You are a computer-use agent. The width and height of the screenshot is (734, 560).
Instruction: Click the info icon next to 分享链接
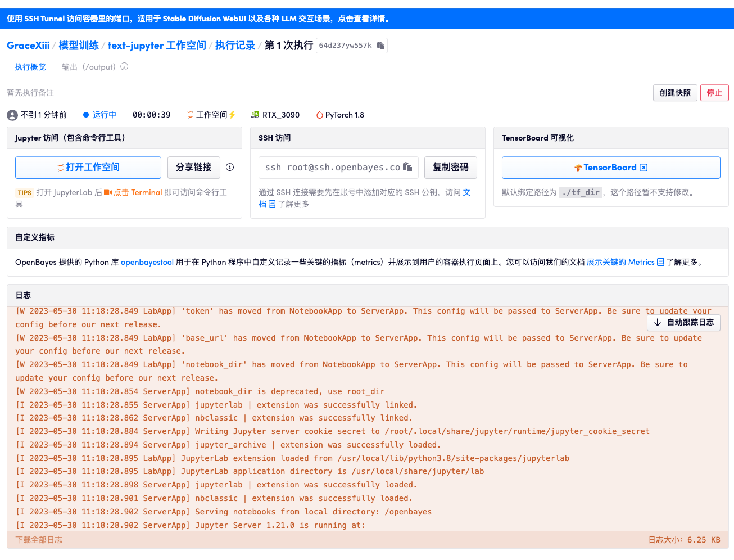tap(230, 167)
